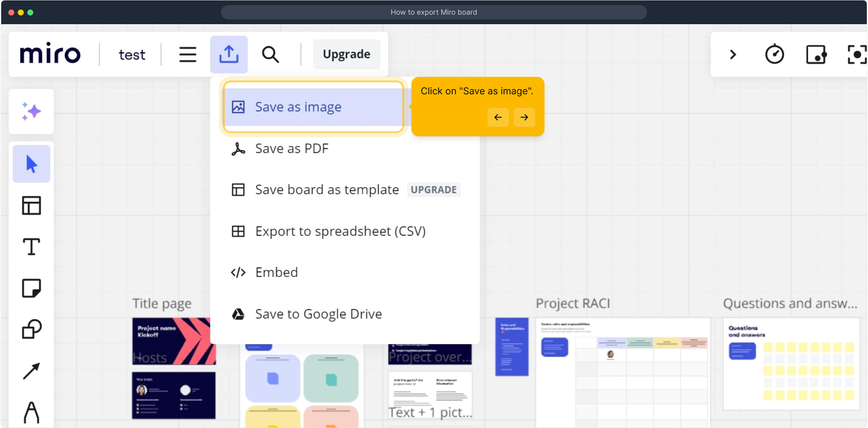Go to previous tutorial step arrow
868x428 pixels.
(498, 117)
